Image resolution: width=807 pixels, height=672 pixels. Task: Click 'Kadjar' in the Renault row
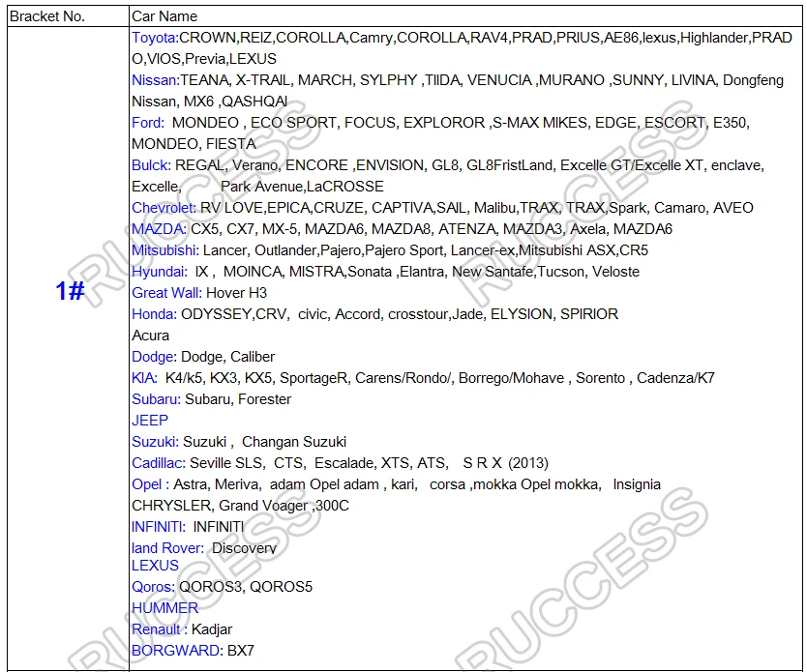[212, 629]
